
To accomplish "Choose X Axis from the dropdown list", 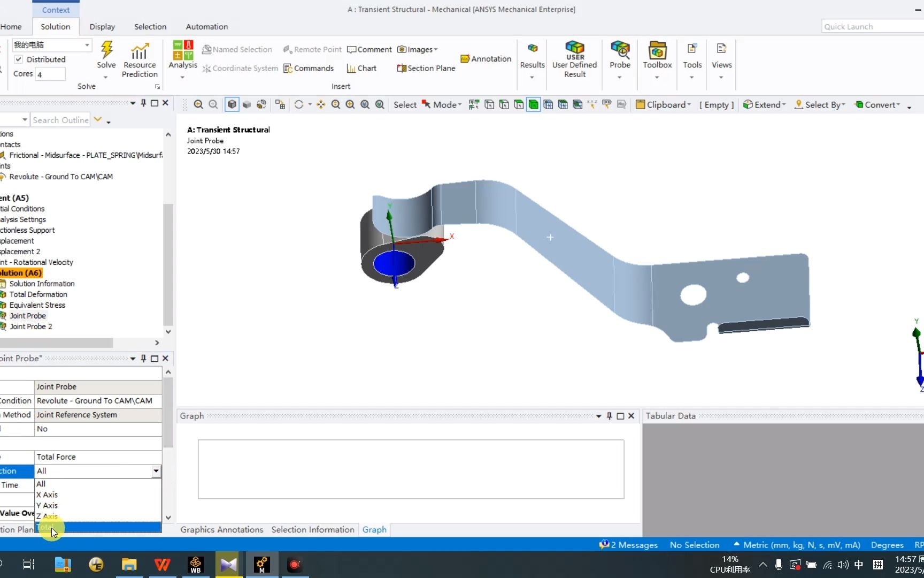I will pyautogui.click(x=98, y=495).
